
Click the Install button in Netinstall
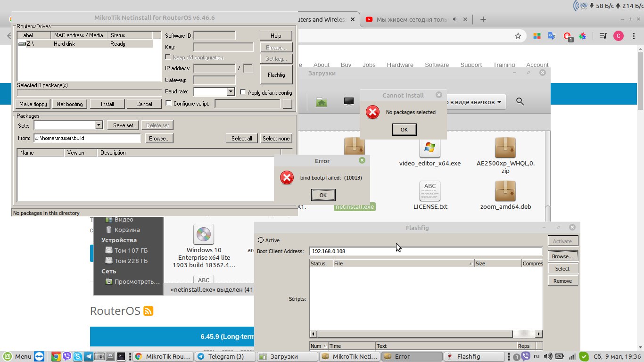pyautogui.click(x=107, y=104)
